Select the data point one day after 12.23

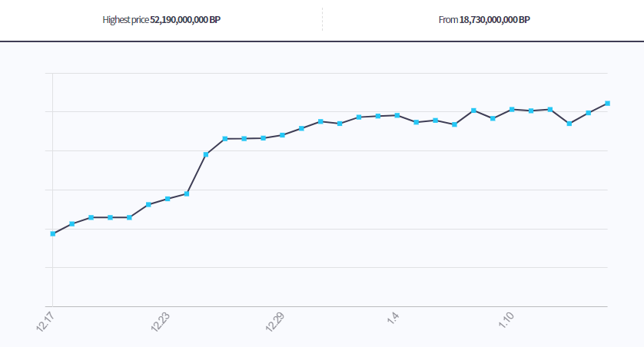pos(187,193)
